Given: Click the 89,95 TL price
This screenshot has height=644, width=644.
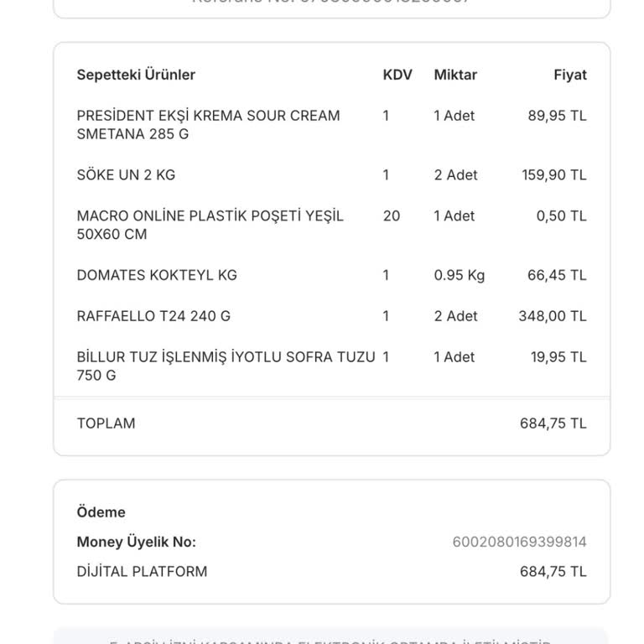Looking at the screenshot, I should 557,116.
